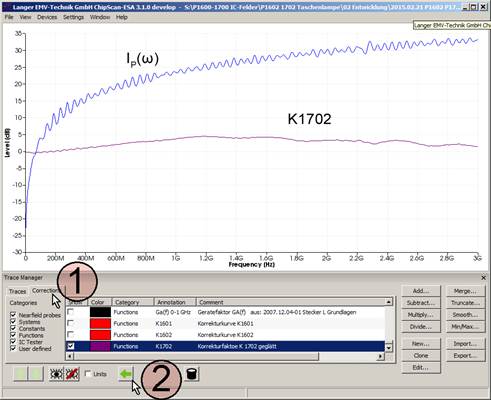Click the Multiply... button
Image resolution: width=491 pixels, height=400 pixels.
click(x=421, y=315)
